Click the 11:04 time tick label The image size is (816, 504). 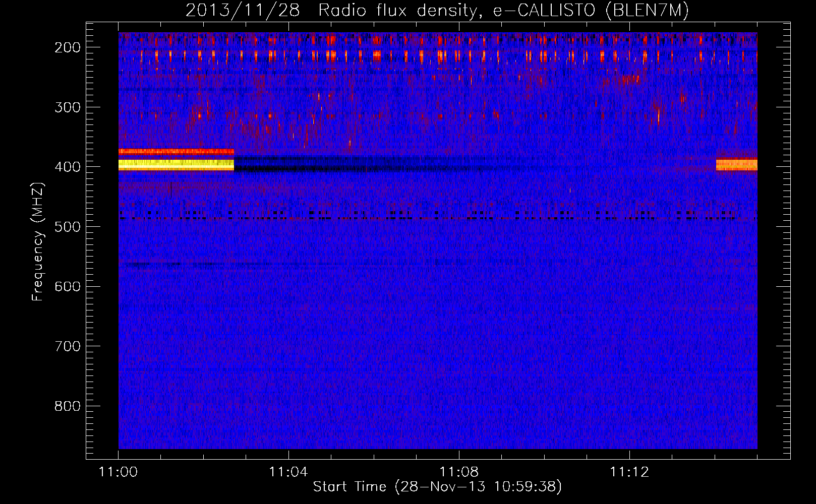click(x=288, y=472)
